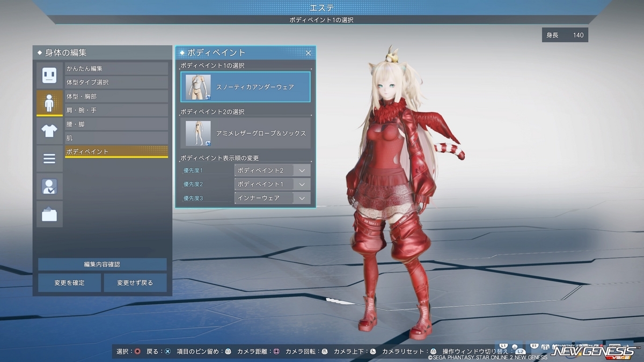Viewport: 644px width, 362px height.
Task: Close the ボディペイント panel with X
Action: [x=309, y=53]
